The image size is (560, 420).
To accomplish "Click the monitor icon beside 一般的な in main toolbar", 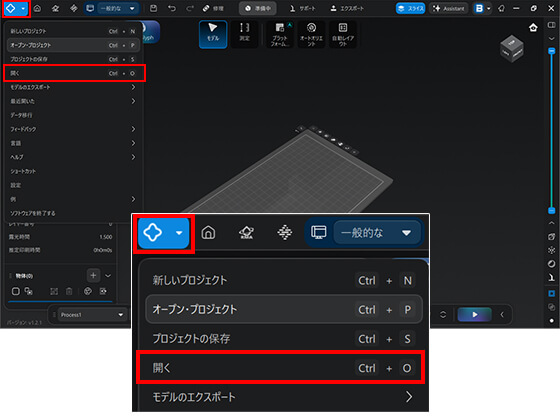I will point(90,8).
